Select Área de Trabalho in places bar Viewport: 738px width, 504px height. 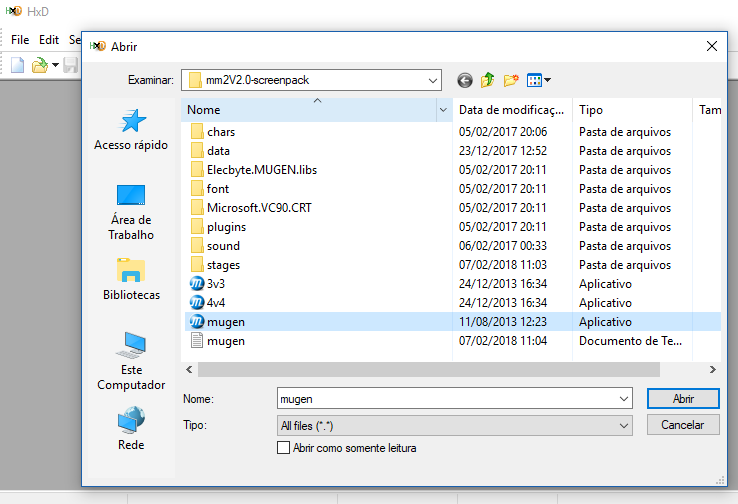131,213
